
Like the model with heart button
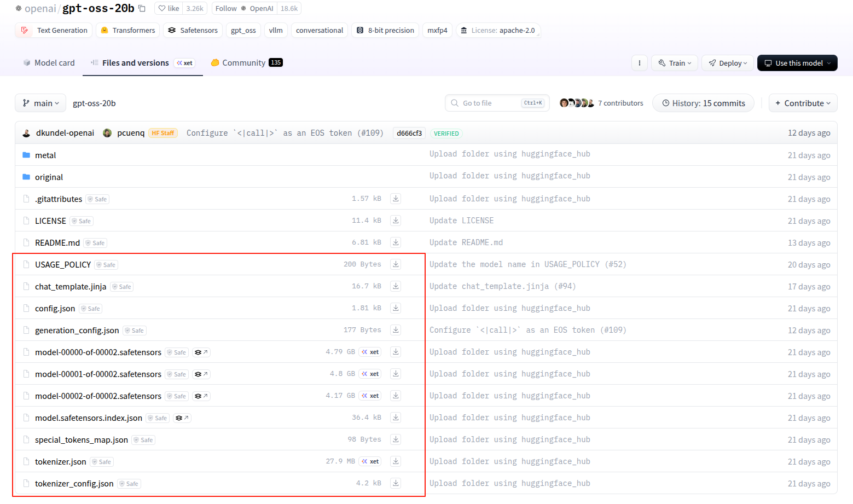pyautogui.click(x=169, y=8)
